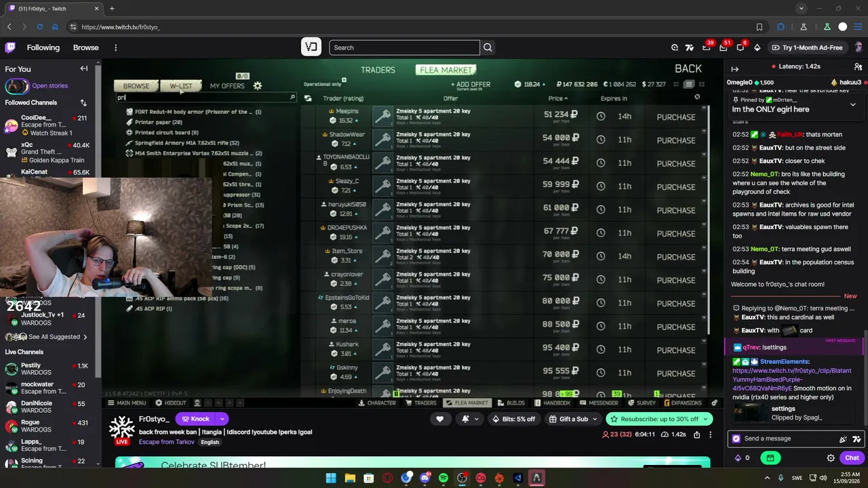Open Open stories in sidebar
The image size is (868, 488).
[50, 86]
